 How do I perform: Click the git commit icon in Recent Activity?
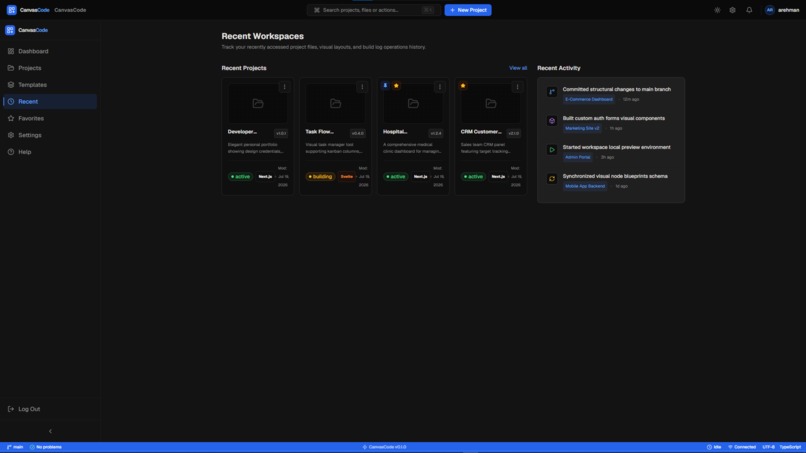tap(552, 92)
